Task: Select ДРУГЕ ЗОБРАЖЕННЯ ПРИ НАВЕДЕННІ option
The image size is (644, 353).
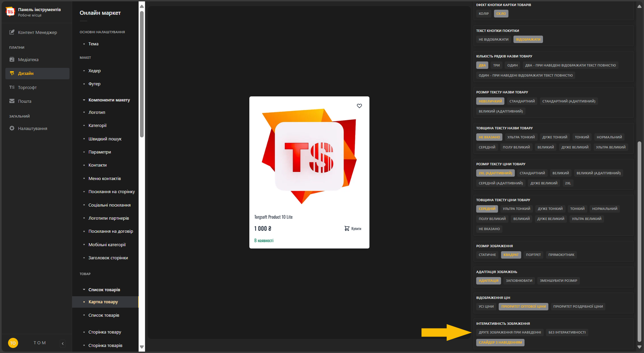Action: [x=510, y=333]
